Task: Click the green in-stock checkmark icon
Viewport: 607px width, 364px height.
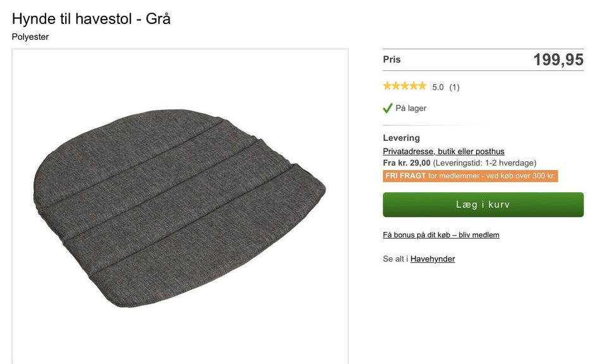Action: point(388,108)
